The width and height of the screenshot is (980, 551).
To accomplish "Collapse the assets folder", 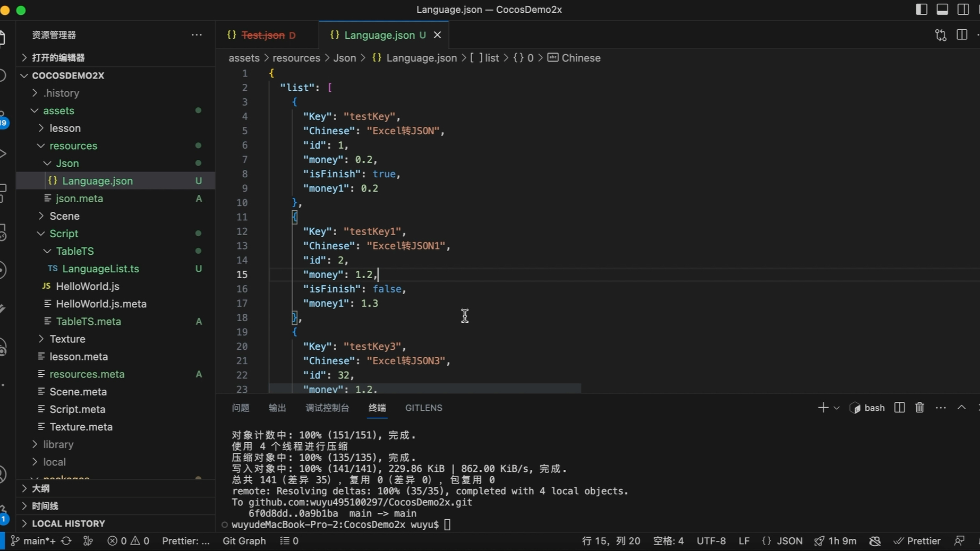I will [x=58, y=110].
